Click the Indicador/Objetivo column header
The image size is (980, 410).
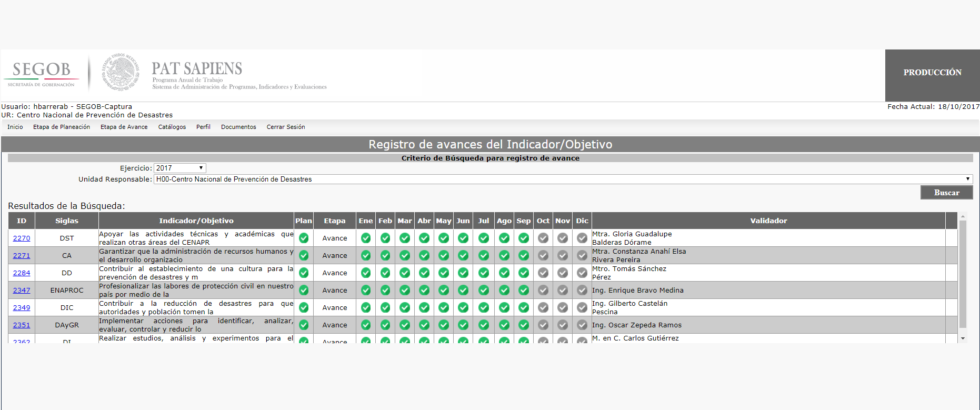point(196,221)
